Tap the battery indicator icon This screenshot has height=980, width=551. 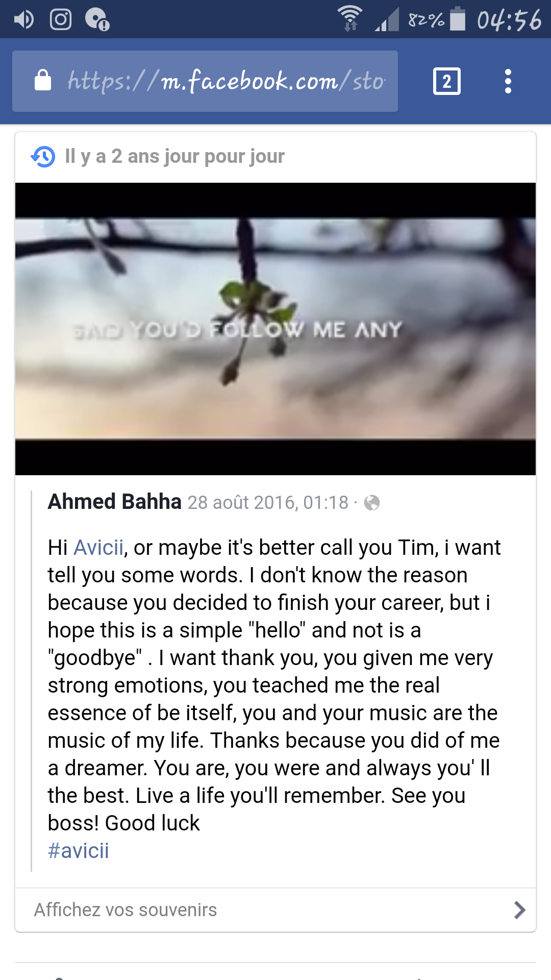tap(458, 19)
